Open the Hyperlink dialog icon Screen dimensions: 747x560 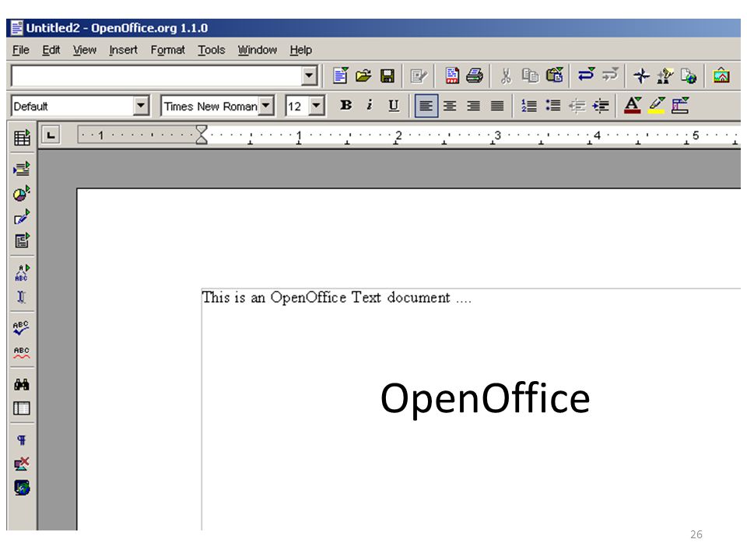coord(689,75)
